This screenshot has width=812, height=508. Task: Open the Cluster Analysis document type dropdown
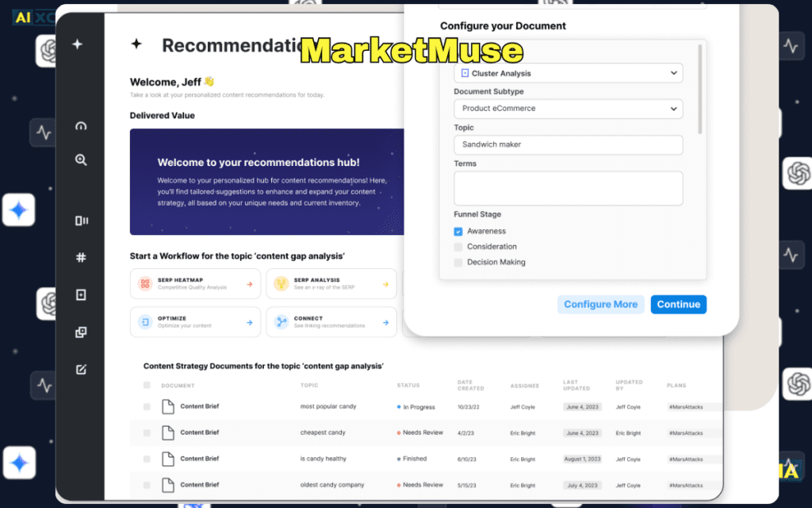click(568, 72)
